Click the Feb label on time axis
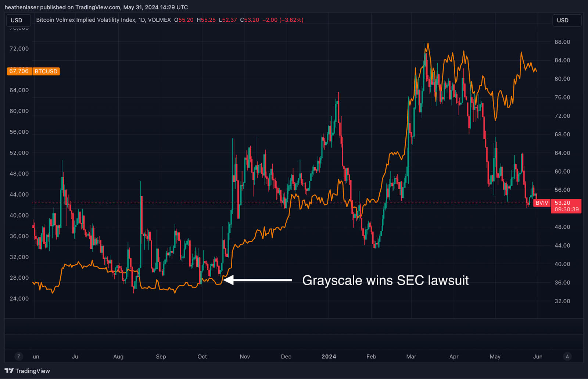The width and height of the screenshot is (588, 379). click(x=371, y=357)
